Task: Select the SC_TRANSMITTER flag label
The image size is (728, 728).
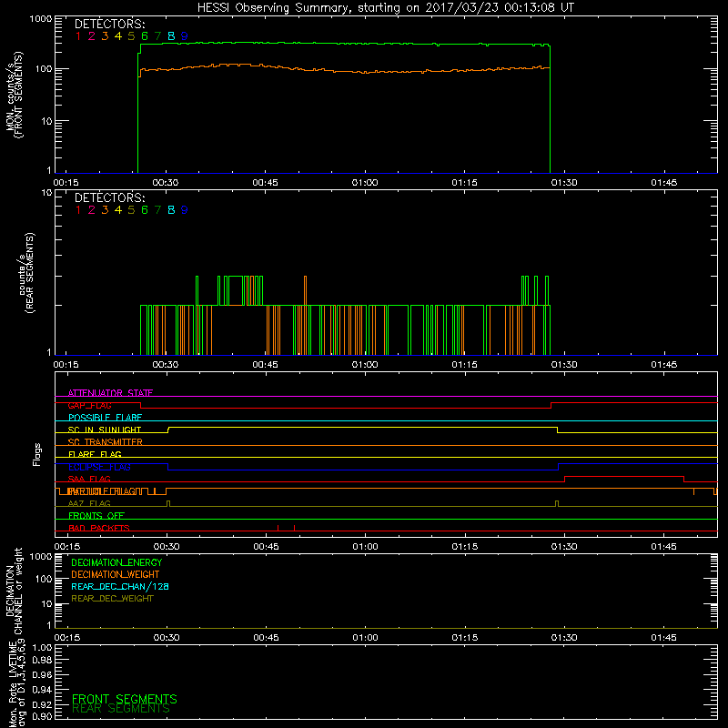Action: [x=105, y=442]
